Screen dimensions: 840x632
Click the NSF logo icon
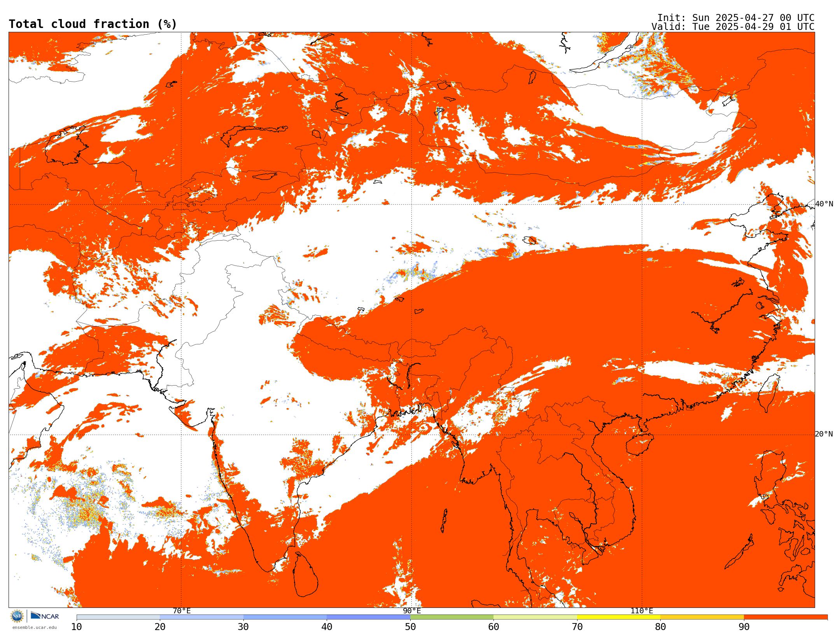pos(17,616)
